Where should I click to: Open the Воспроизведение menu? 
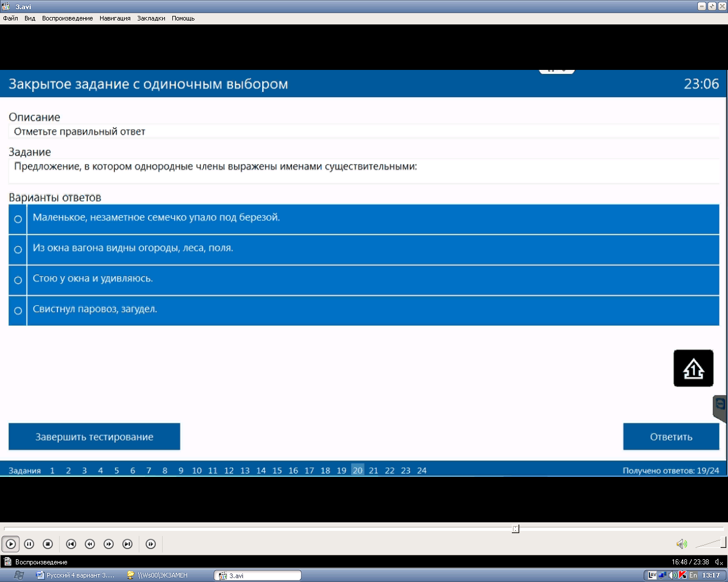pyautogui.click(x=67, y=18)
